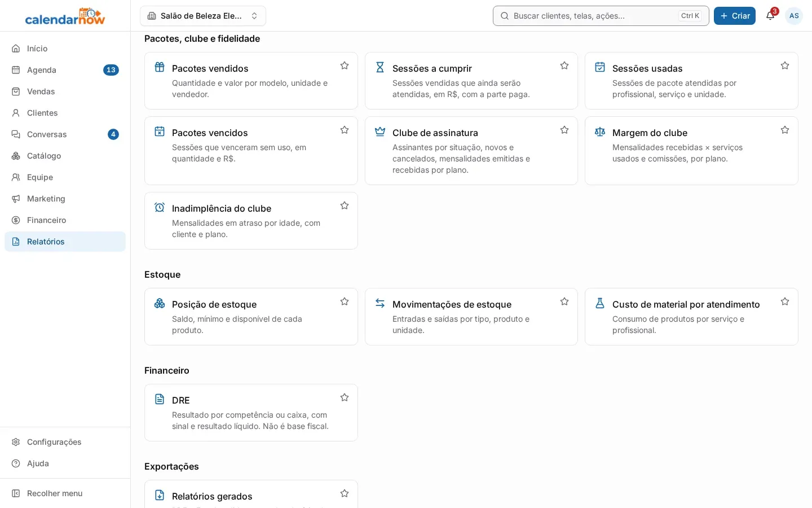Open the Margem do clube report title
This screenshot has width=812, height=508.
(650, 133)
